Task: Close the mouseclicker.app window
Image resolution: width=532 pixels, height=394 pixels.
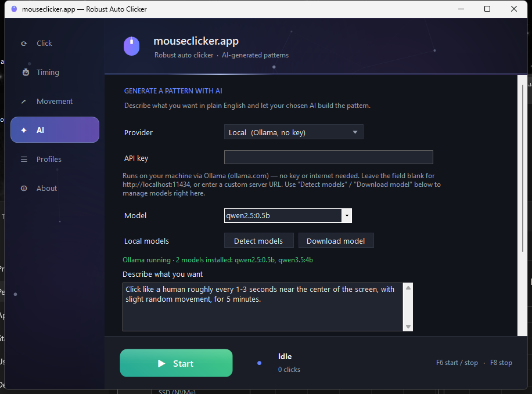Action: [x=513, y=9]
